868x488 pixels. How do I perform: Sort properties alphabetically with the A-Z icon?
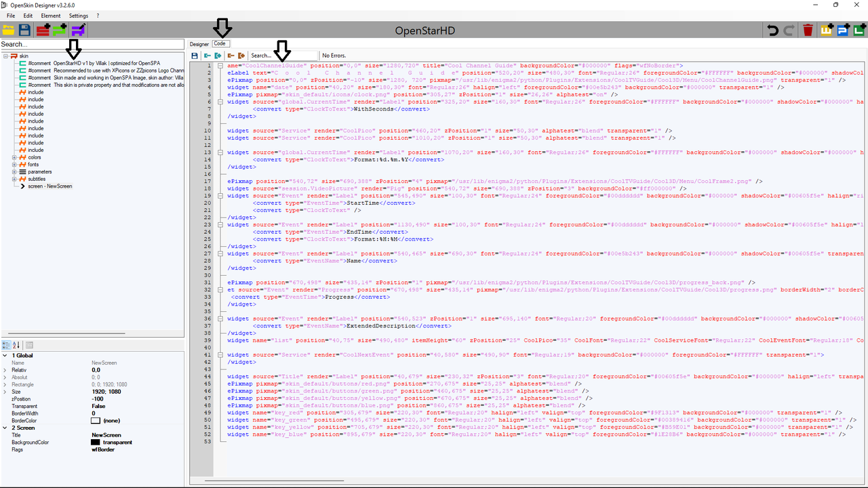pyautogui.click(x=17, y=345)
